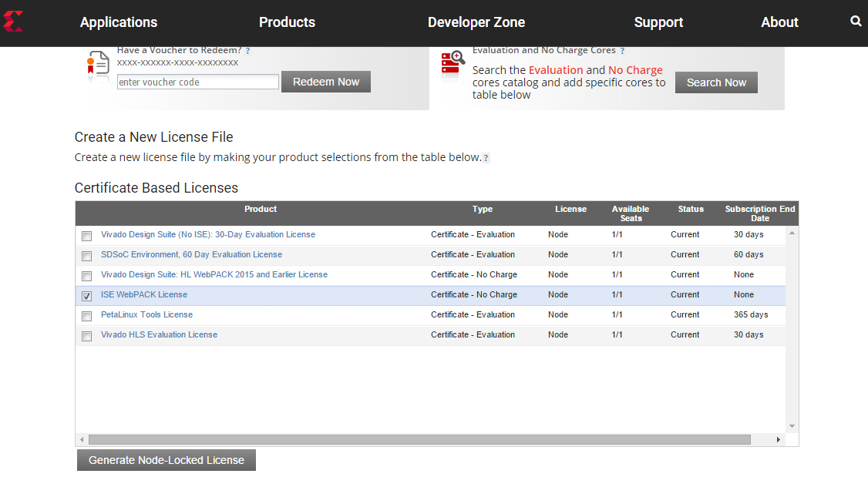This screenshot has height=477, width=868.
Task: Open Vivado Design Suite 30-Day Evaluation License link
Action: click(x=208, y=234)
